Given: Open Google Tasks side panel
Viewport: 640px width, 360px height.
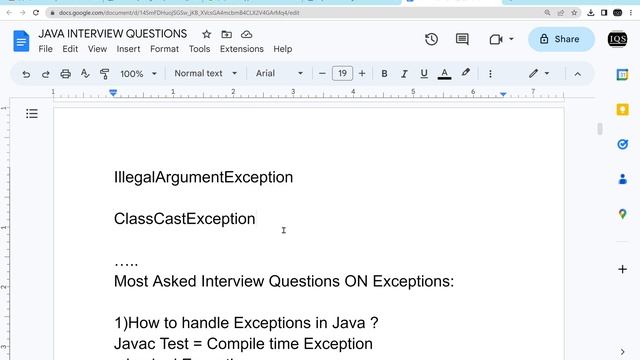Looking at the screenshot, I should 622,144.
